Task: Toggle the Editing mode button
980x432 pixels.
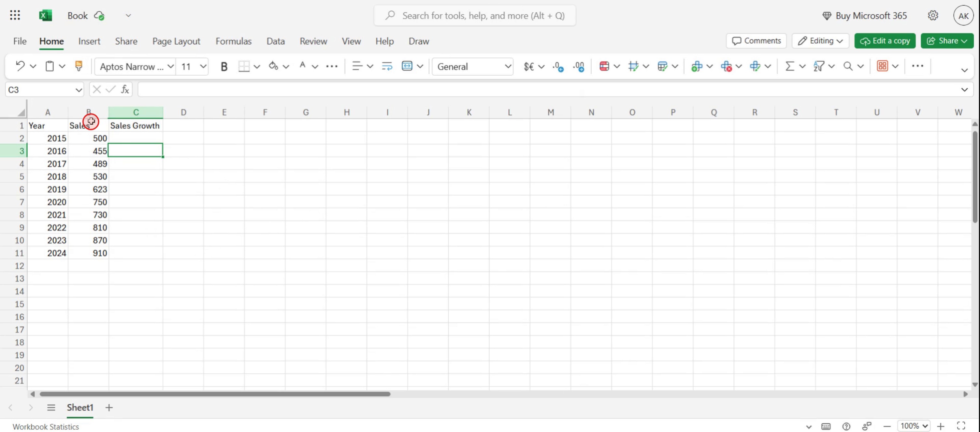Action: (820, 41)
